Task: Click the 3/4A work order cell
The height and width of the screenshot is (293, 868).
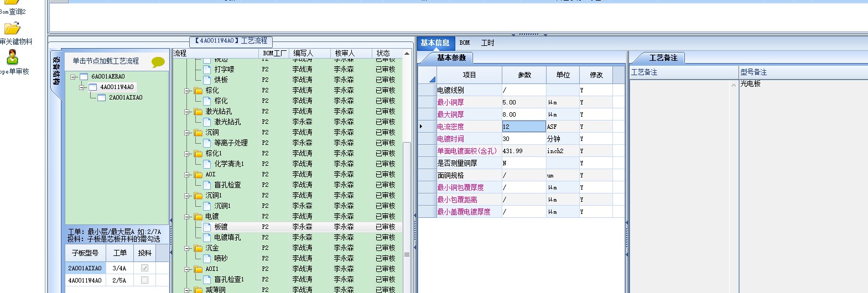Action: (119, 268)
